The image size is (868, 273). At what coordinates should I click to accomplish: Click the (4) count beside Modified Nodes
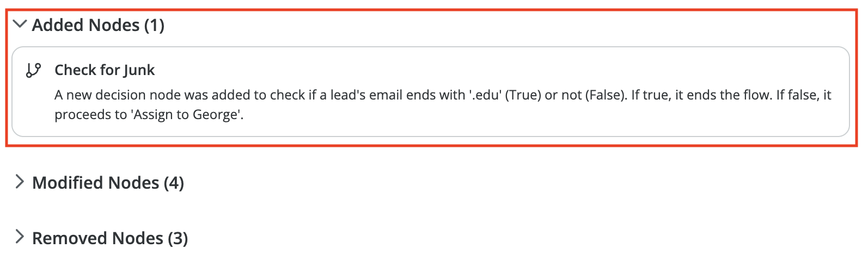pyautogui.click(x=174, y=183)
